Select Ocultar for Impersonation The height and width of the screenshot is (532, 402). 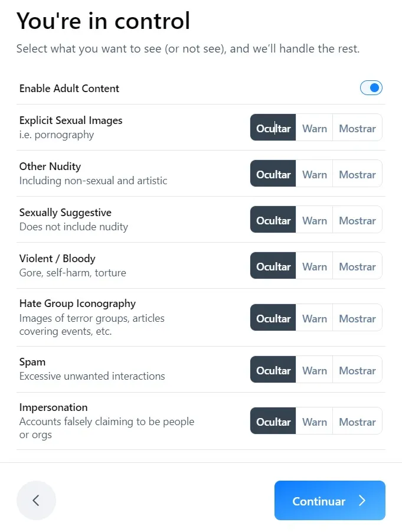coord(273,422)
